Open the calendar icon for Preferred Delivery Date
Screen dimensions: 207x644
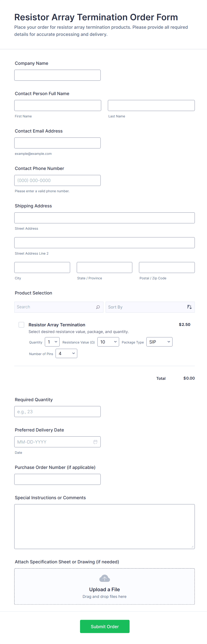95,442
